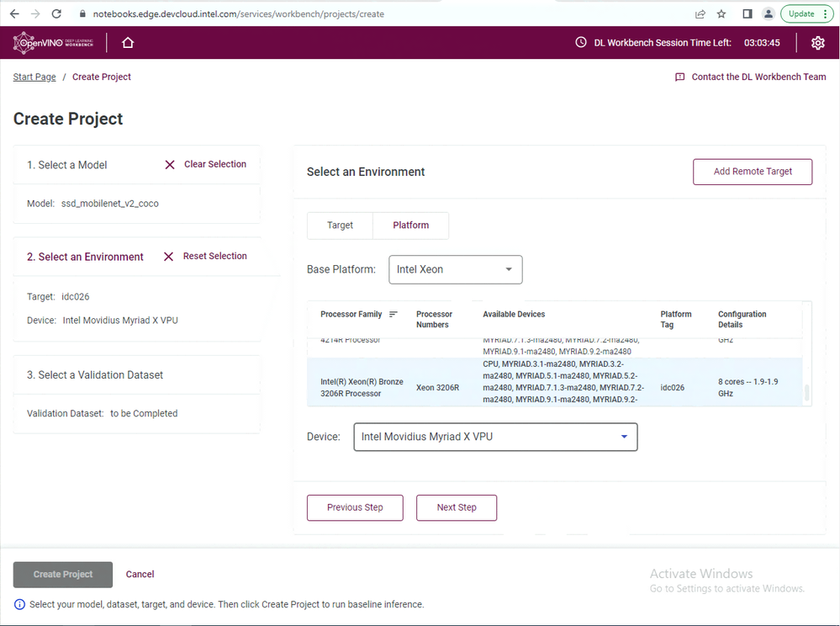Click the Next Step button
840x626 pixels.
point(457,507)
